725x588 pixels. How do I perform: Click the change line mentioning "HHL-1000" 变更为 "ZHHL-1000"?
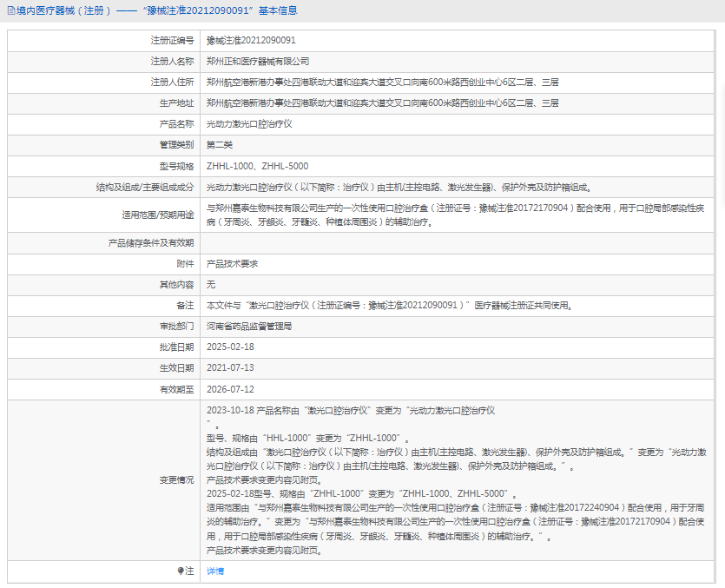click(308, 439)
